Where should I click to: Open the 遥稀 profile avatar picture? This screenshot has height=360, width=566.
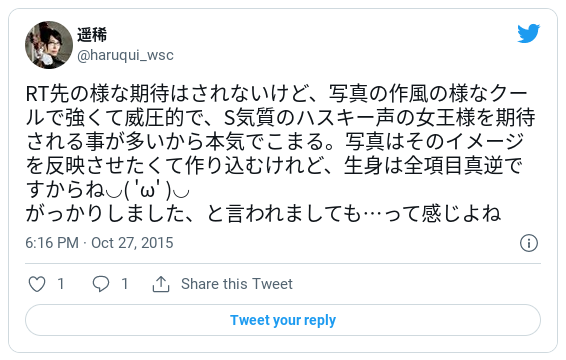tap(49, 45)
